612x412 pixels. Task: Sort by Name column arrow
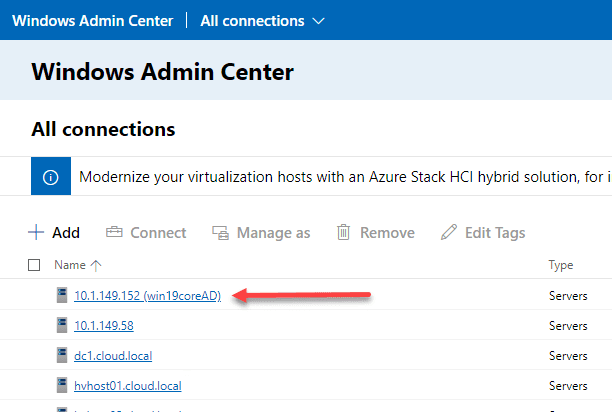96,265
